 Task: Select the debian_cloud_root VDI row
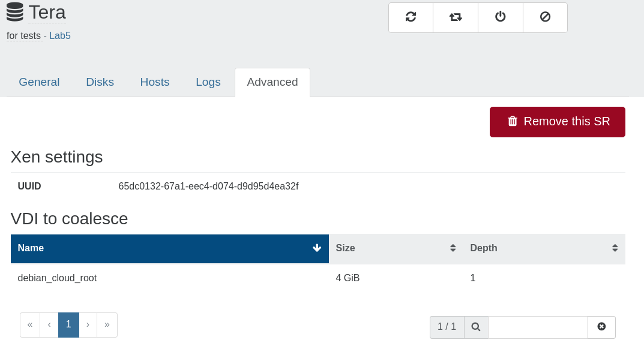318,278
